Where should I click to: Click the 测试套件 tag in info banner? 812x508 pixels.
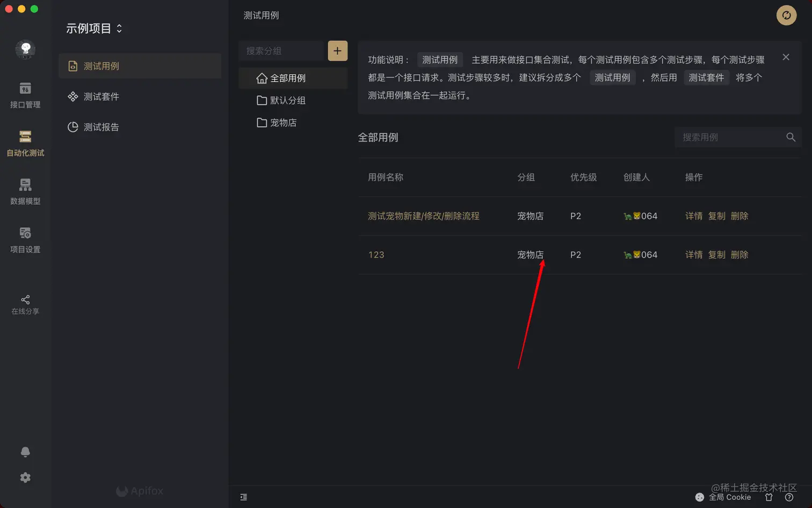[x=706, y=77]
